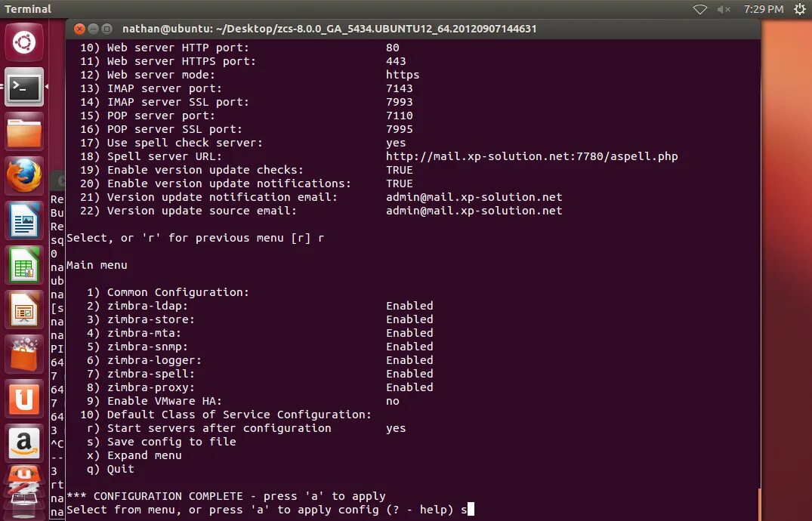Click 's) Save config to file' line
Screen dimensions: 812x521
tap(162, 442)
